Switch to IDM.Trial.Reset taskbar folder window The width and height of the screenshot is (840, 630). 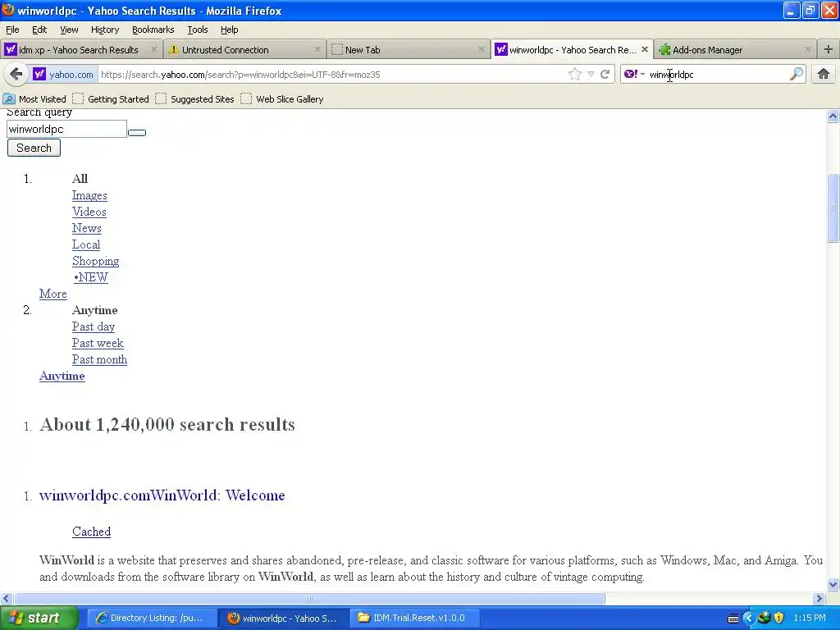414,618
